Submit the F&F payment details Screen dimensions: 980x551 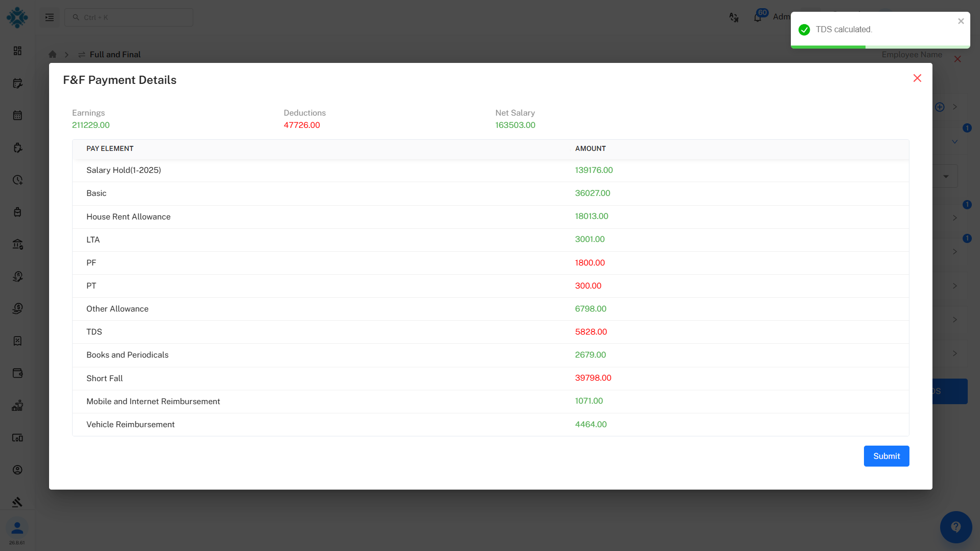(x=886, y=456)
